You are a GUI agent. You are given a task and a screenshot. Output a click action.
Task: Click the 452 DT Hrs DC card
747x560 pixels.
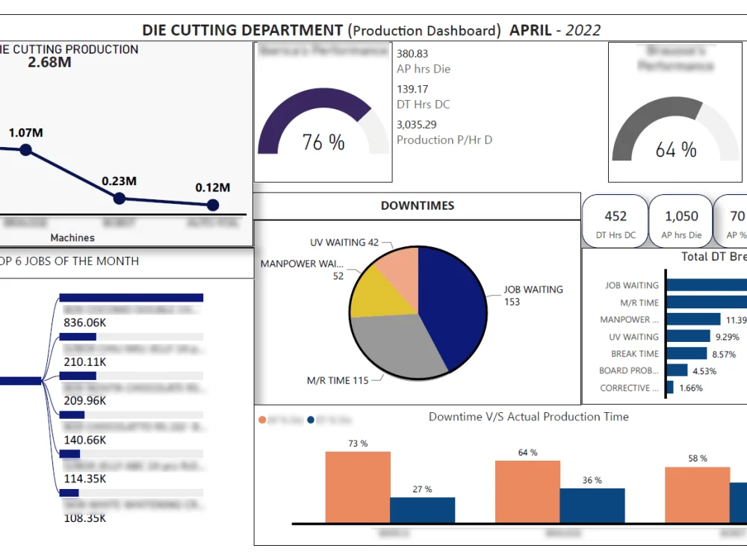pos(614,221)
